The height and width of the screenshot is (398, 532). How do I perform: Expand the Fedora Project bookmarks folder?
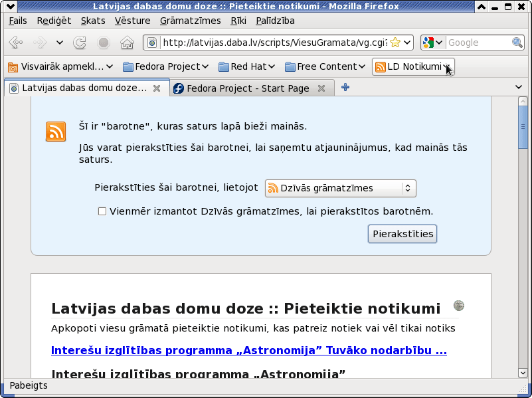(165, 67)
